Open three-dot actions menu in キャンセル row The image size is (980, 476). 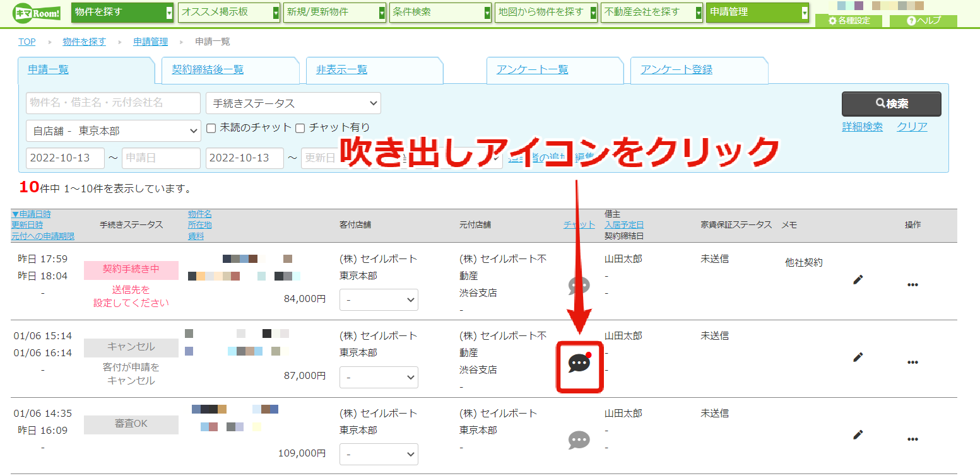coord(912,363)
